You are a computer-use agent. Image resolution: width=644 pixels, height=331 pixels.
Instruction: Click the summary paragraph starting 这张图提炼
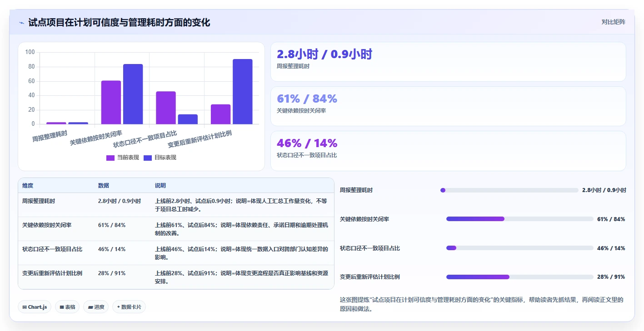point(482,304)
